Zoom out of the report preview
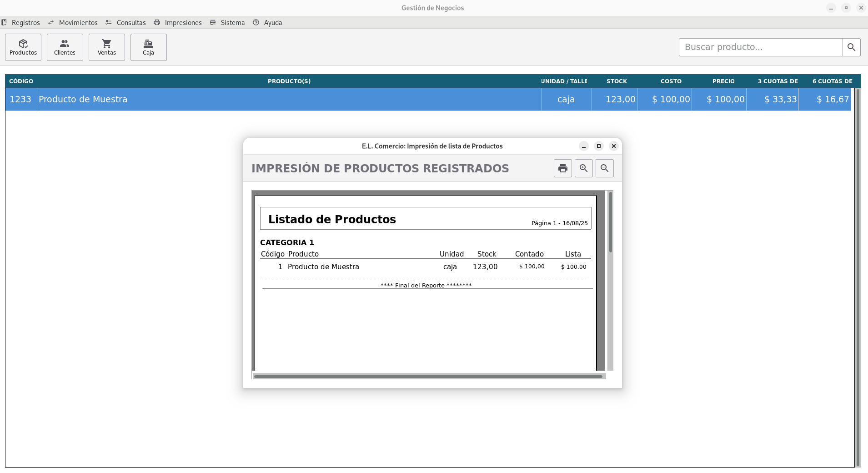This screenshot has height=473, width=868. tap(604, 168)
